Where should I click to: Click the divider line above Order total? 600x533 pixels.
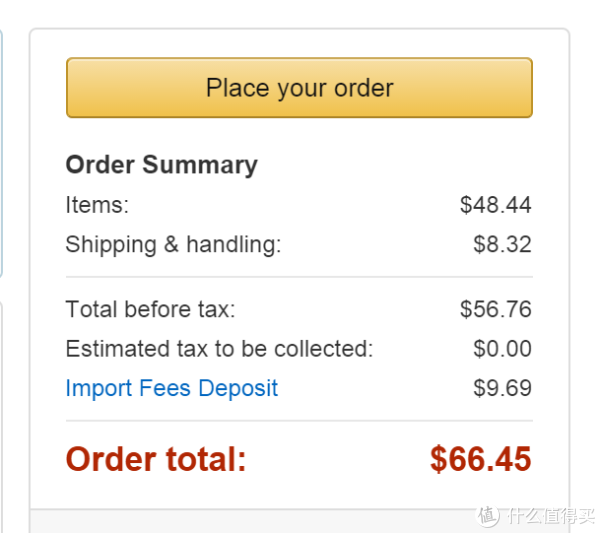pyautogui.click(x=299, y=421)
